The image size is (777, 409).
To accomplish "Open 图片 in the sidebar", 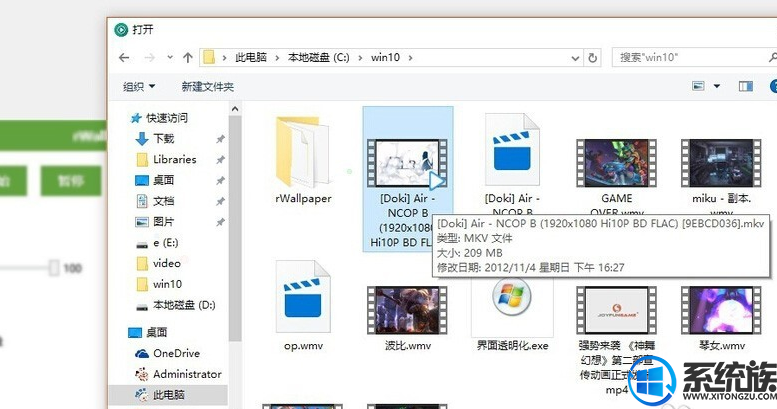I will (x=164, y=222).
